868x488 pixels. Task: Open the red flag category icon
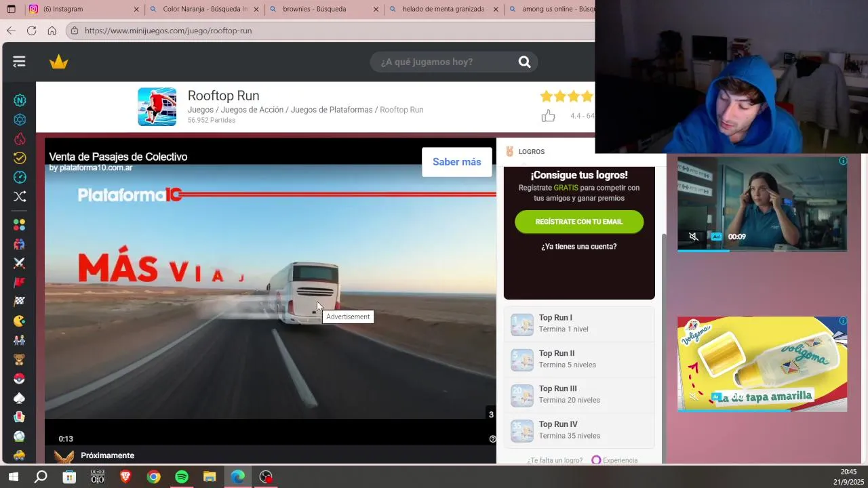20,282
